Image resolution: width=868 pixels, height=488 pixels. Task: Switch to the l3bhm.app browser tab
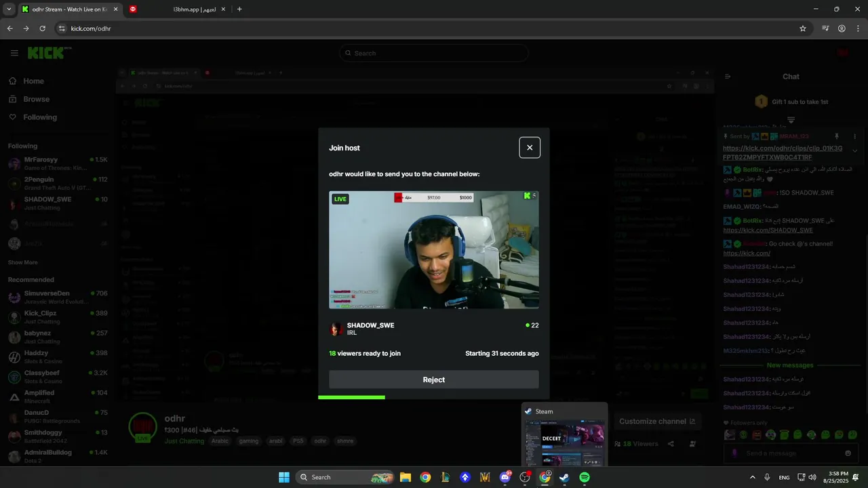[178, 9]
